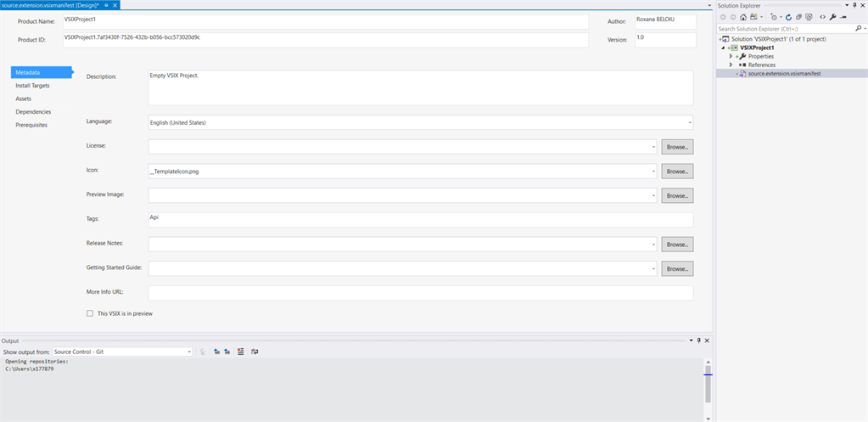This screenshot has width=868, height=422.
Task: Switch to the Install Targets tab
Action: click(32, 86)
